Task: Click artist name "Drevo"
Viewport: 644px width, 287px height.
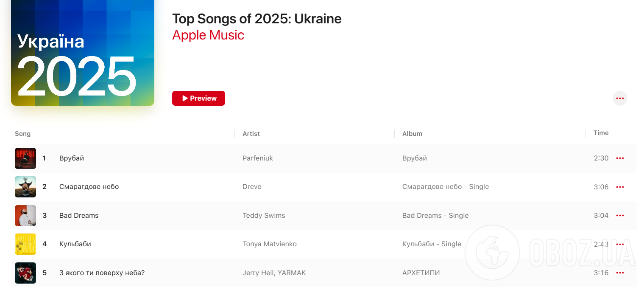Action: click(x=252, y=187)
